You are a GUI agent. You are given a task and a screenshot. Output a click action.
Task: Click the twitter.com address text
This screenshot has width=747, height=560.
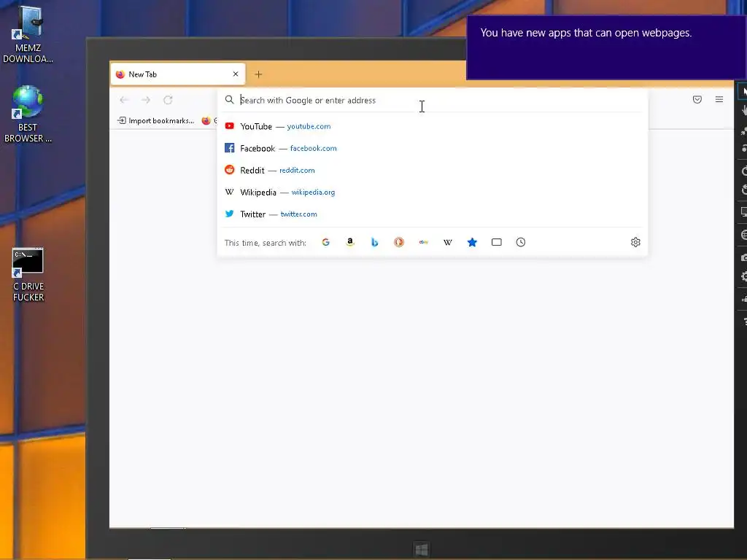coord(298,214)
